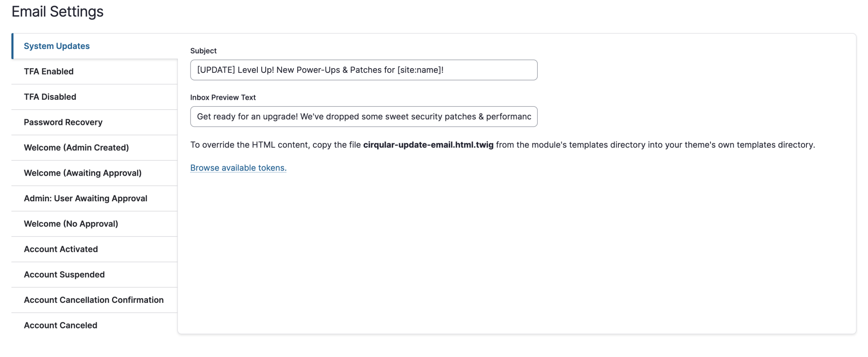Select Account Cancellation Confirmation tab
Image resolution: width=868 pixels, height=357 pixels.
pyautogui.click(x=95, y=300)
